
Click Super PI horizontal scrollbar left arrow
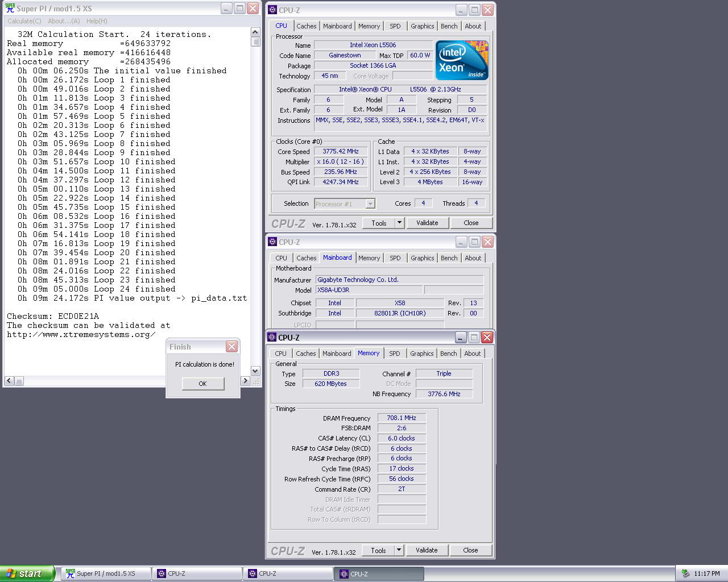point(9,381)
